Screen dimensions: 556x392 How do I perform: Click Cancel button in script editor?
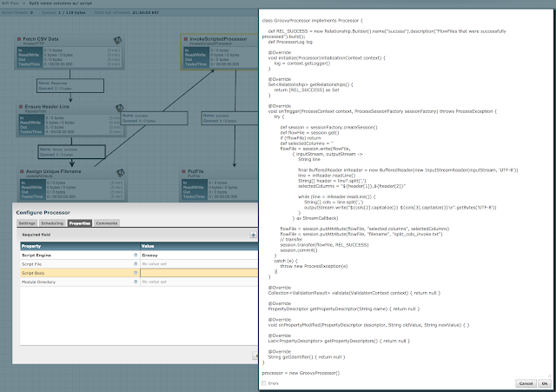pyautogui.click(x=526, y=383)
